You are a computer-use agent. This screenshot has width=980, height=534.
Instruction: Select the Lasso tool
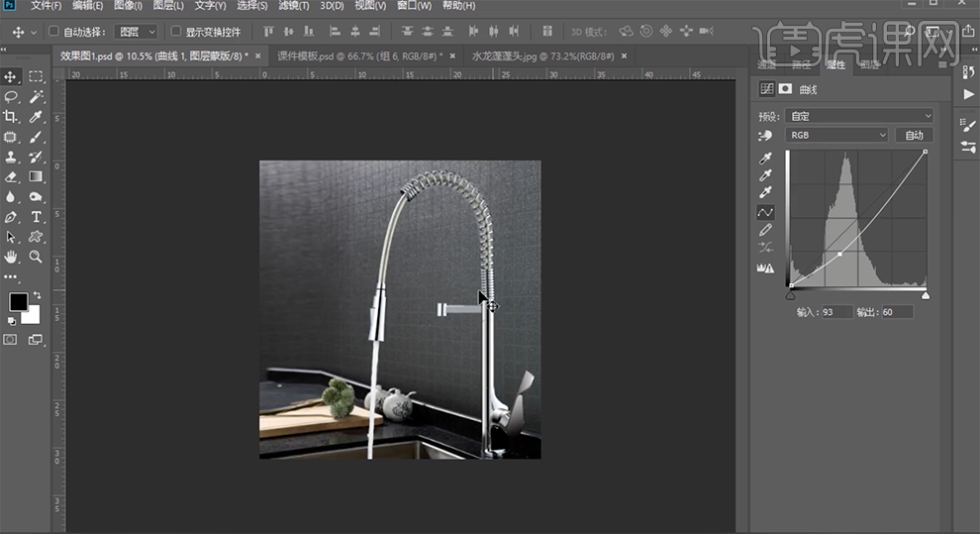pyautogui.click(x=11, y=96)
